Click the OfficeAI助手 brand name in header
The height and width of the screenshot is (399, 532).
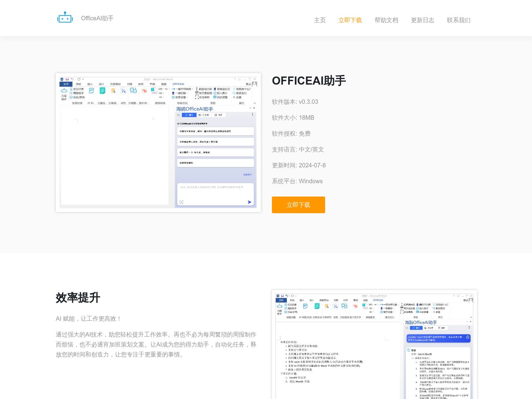coord(97,18)
